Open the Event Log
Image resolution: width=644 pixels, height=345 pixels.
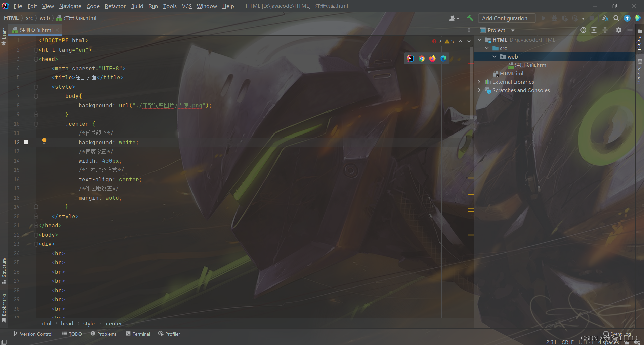617,334
